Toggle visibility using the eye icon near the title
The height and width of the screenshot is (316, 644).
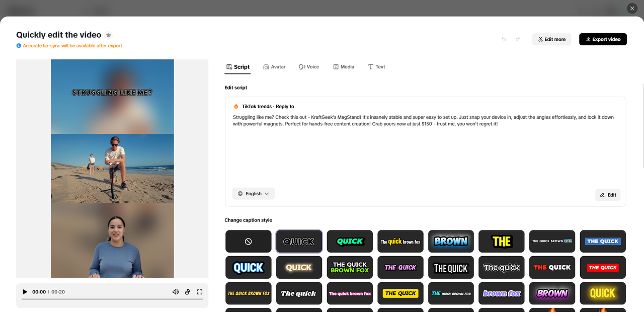click(108, 35)
